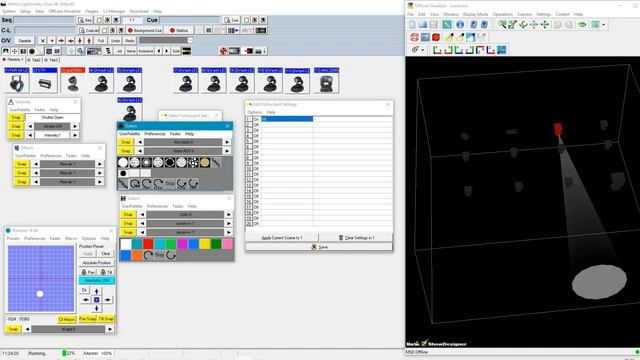
Task: Click the green eye icon in Visualizer toolbar
Action: click(x=582, y=25)
